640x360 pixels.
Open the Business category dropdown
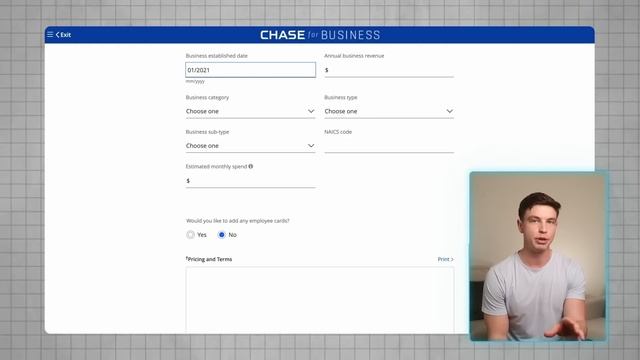pyautogui.click(x=251, y=111)
